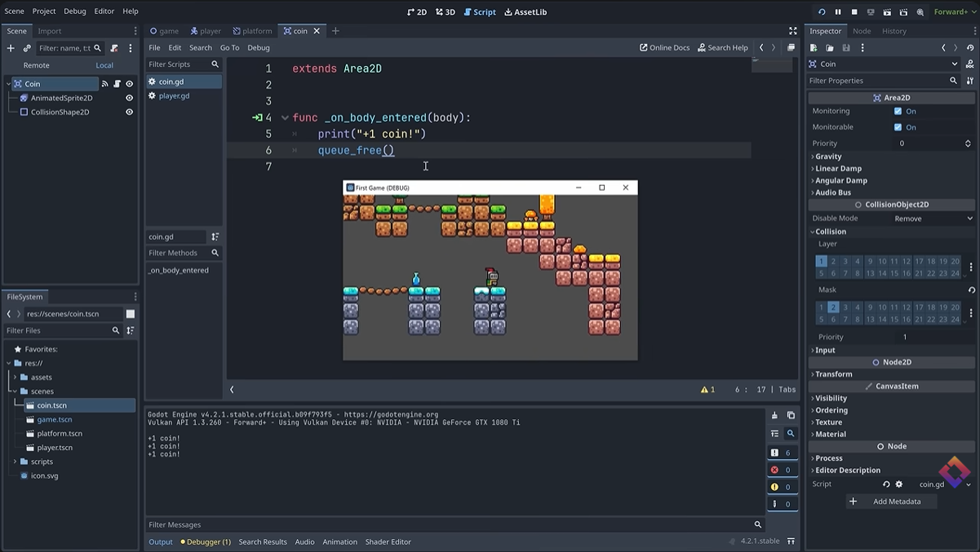The image size is (980, 552).
Task: Pause the running project
Action: click(x=838, y=11)
